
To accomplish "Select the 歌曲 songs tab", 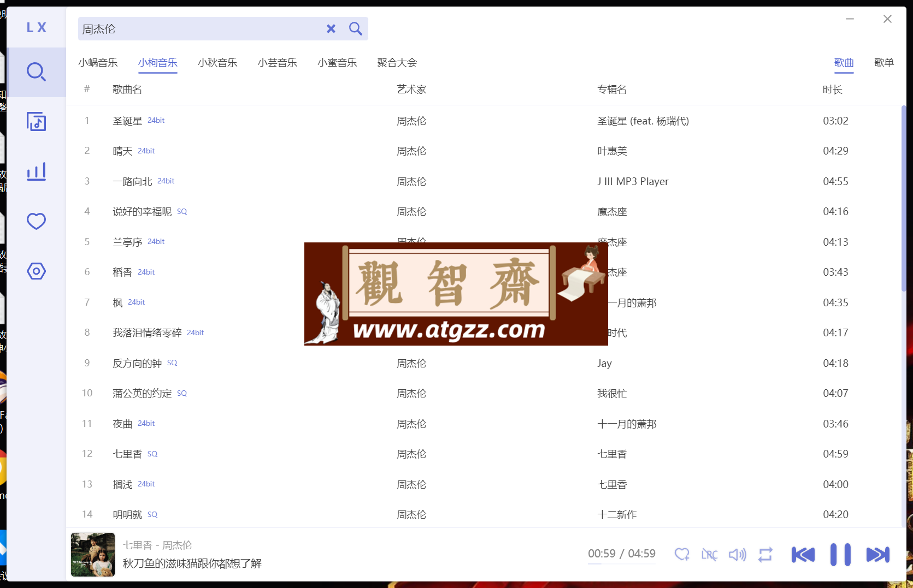I will tap(844, 63).
